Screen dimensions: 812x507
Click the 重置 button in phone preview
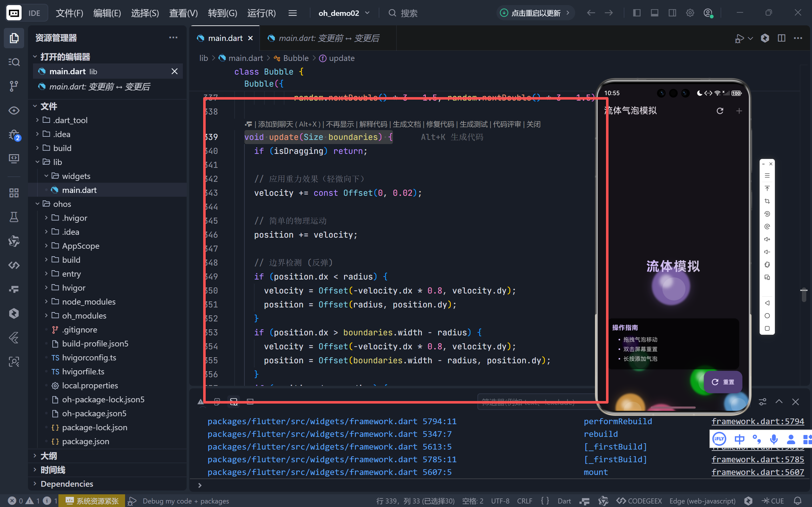coord(723,382)
